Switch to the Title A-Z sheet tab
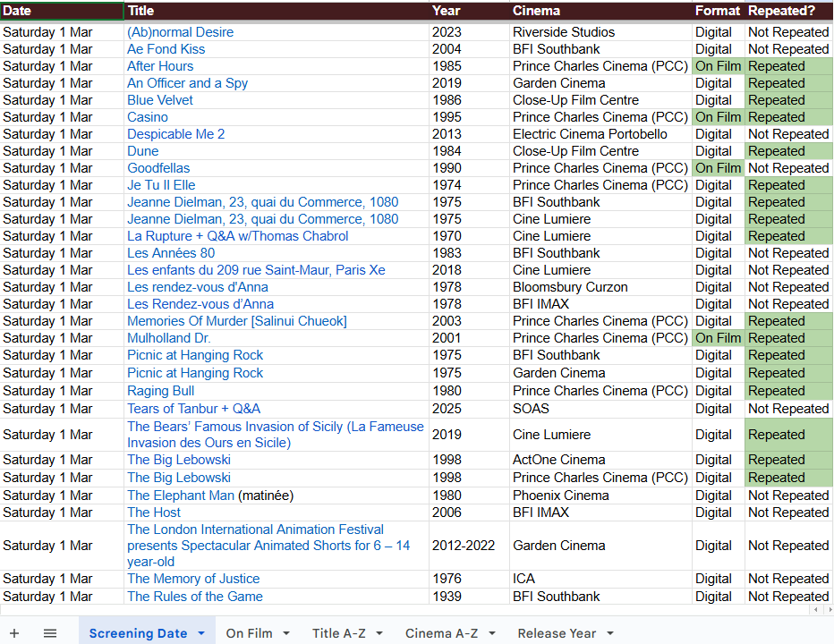This screenshot has width=834, height=644. click(x=339, y=633)
